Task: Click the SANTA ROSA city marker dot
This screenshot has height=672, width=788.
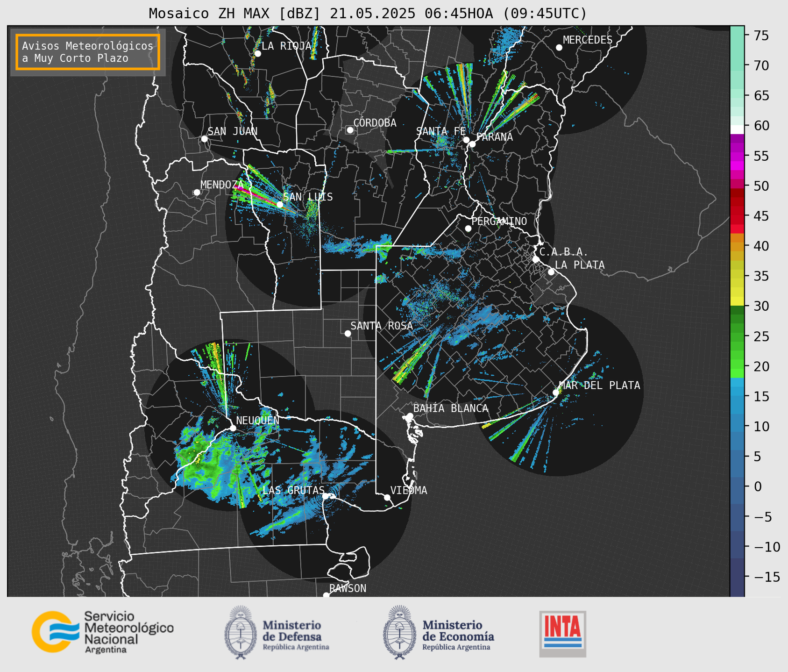Action: coord(348,333)
